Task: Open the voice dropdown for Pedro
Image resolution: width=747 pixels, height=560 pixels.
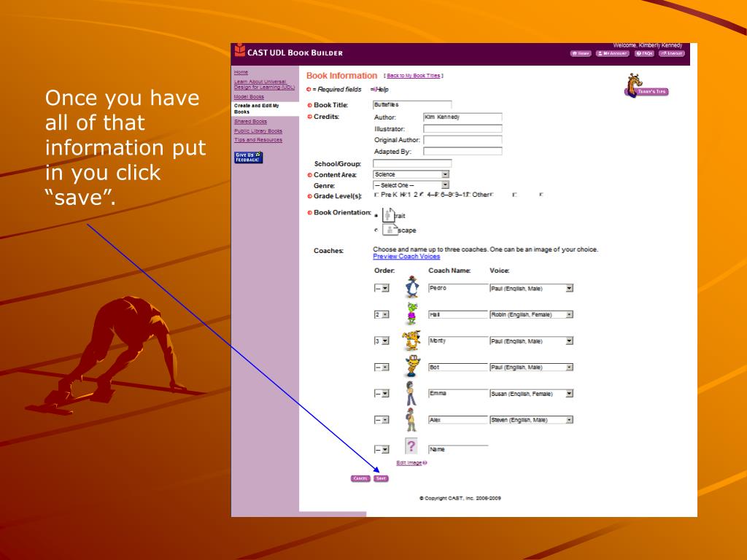Action: pos(531,289)
